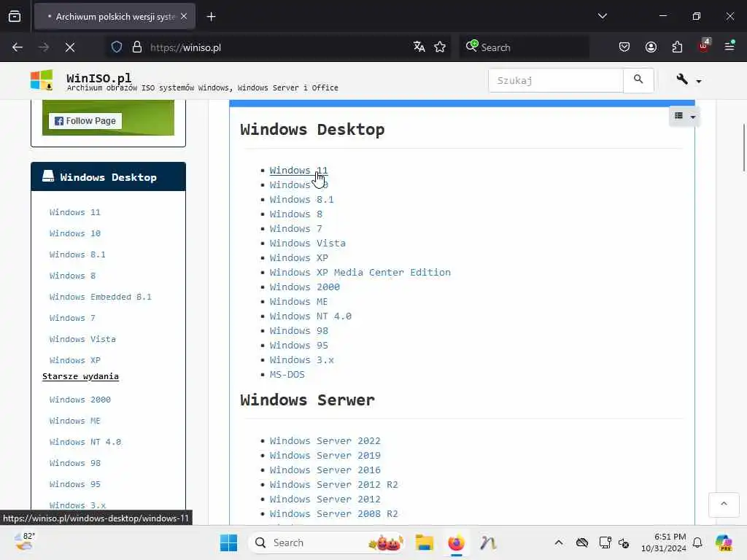
Task: Open the table of contents list dropdown
Action: coord(685,116)
